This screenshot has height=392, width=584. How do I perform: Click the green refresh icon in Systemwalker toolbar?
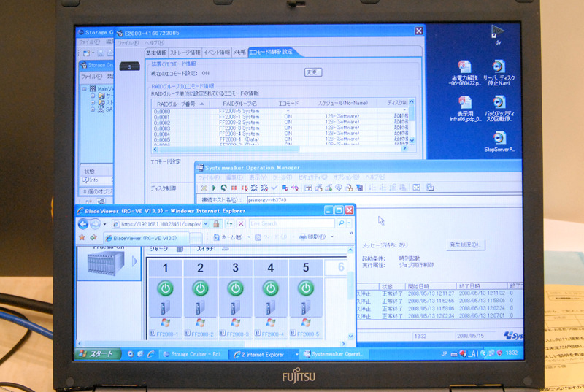223,188
